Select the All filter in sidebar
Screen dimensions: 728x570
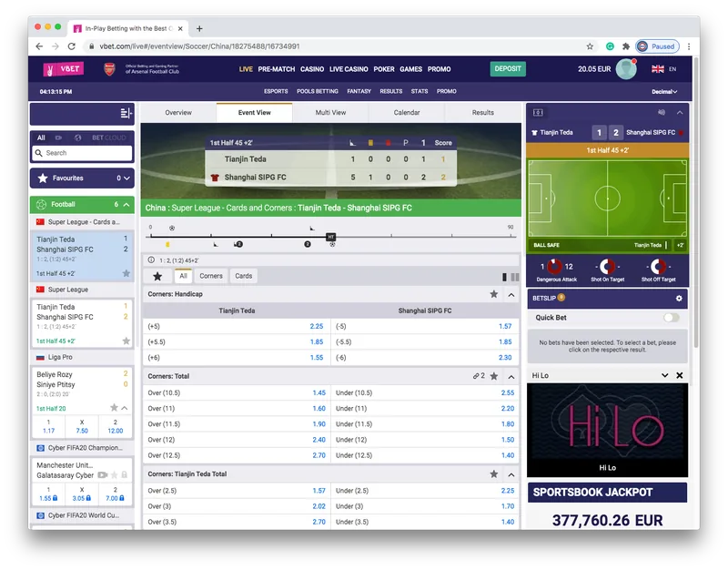pos(41,138)
